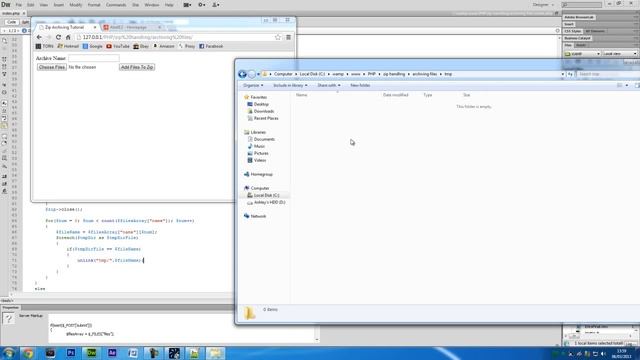
Task: Reload the page in Chrome
Action: pos(58,37)
